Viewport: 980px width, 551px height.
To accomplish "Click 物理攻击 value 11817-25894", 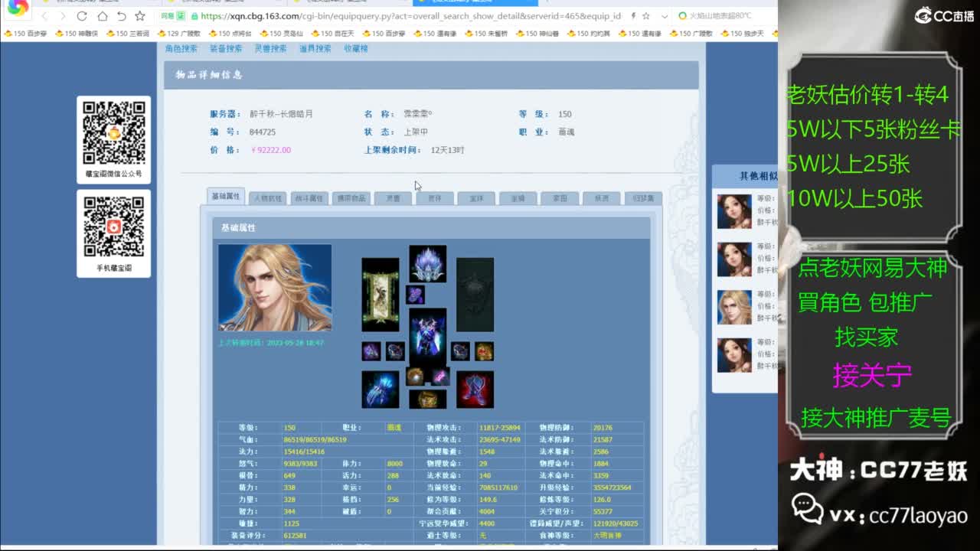I will coord(500,428).
